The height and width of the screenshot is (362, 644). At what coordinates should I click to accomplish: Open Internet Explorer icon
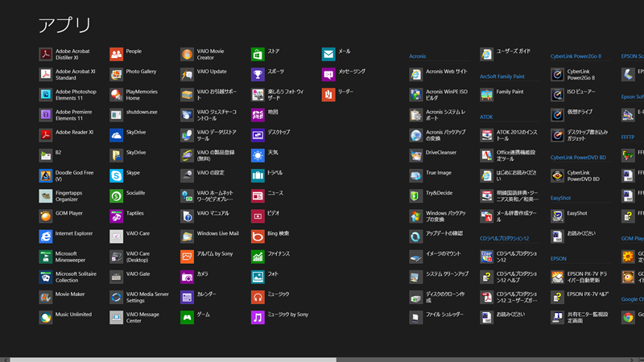pos(46,237)
